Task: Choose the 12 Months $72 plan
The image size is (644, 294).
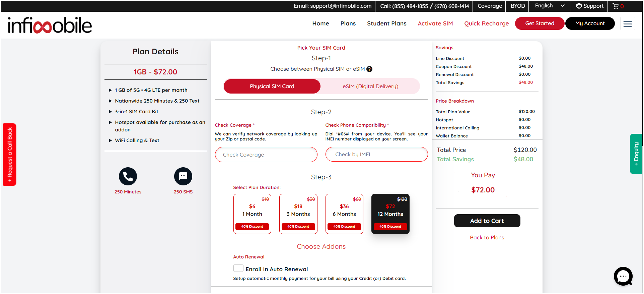Action: coord(390,214)
